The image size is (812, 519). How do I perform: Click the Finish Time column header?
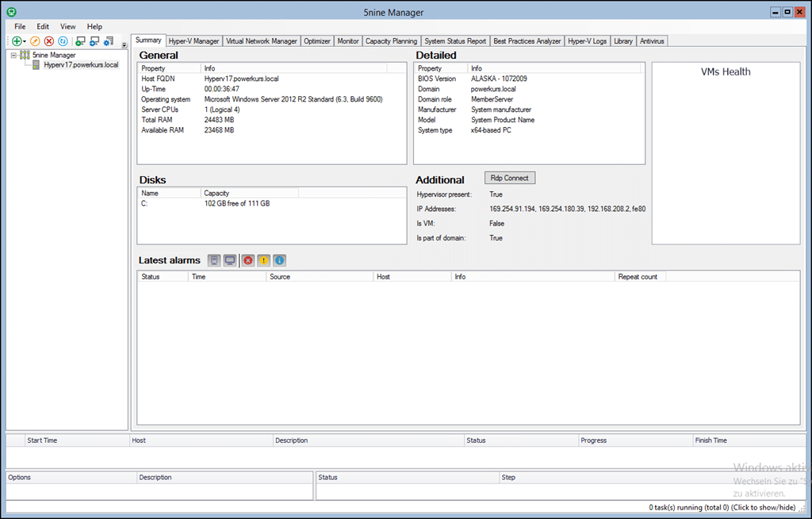click(x=749, y=440)
